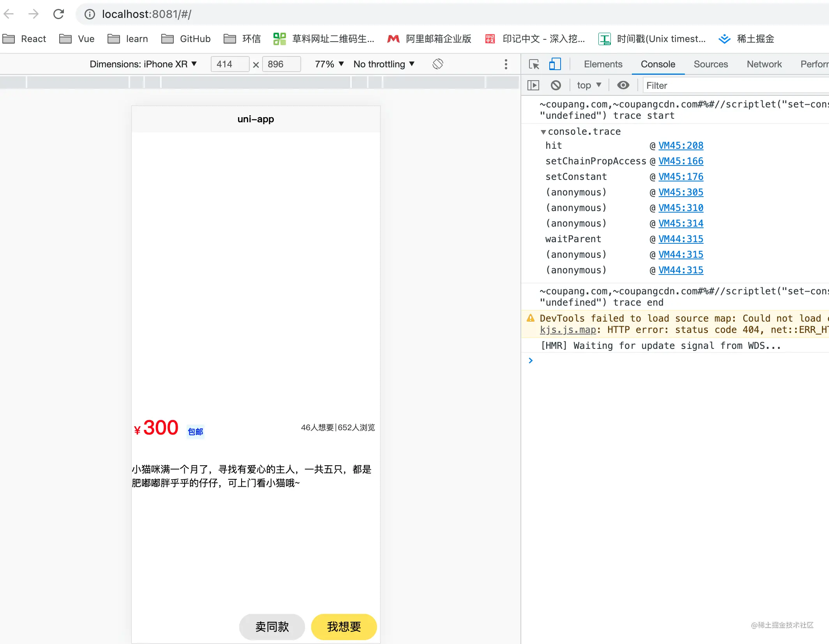Click the 46人想要|652人浏览 text
Viewport: 829px width, 644px height.
[338, 428]
